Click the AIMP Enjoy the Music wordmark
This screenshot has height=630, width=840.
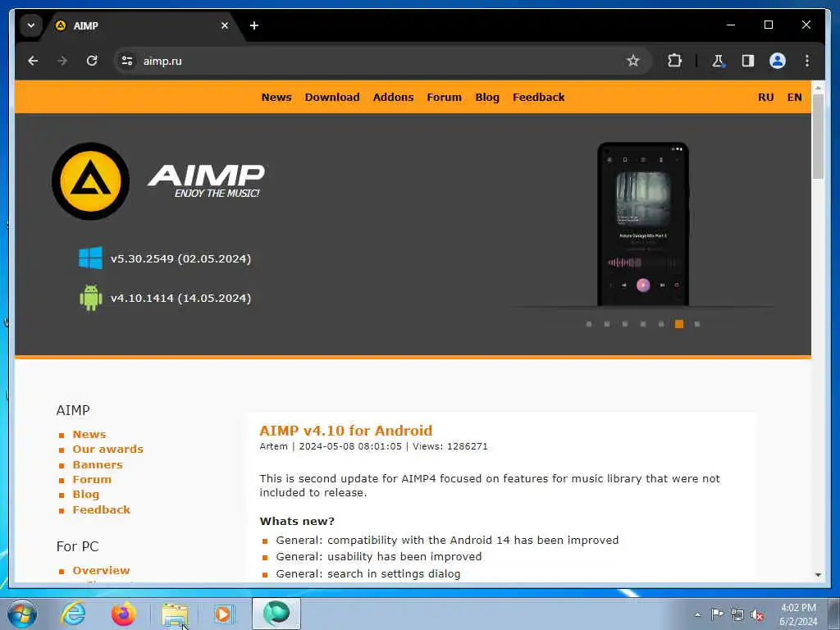[x=206, y=181]
